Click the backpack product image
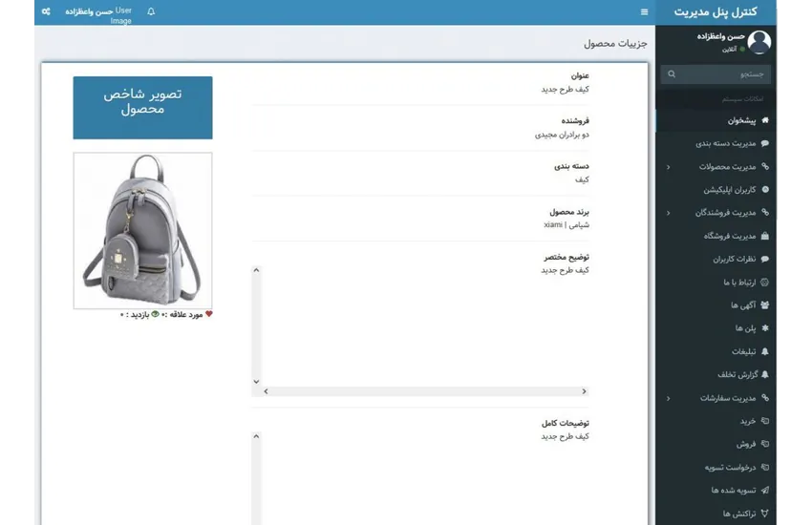This screenshot has height=525, width=812. pos(142,230)
